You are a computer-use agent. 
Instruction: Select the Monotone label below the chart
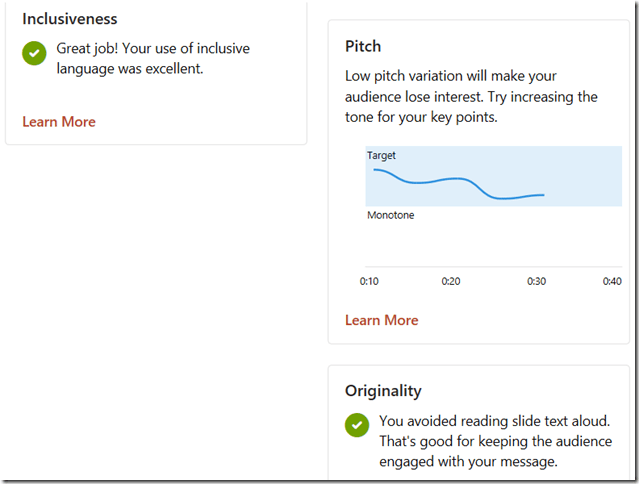[x=390, y=215]
